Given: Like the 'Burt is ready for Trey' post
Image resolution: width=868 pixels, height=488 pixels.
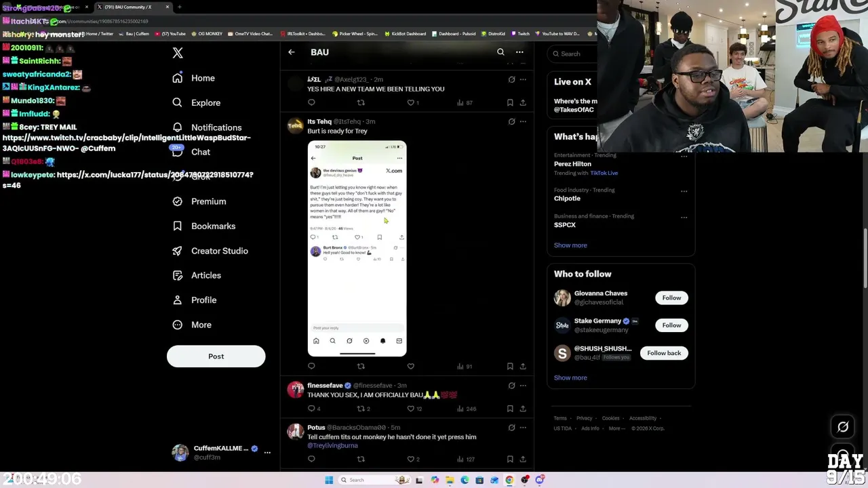Looking at the screenshot, I should 411,366.
